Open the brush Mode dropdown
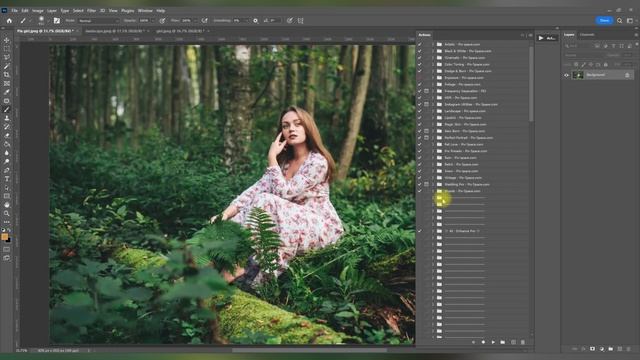640x360 pixels. click(99, 20)
